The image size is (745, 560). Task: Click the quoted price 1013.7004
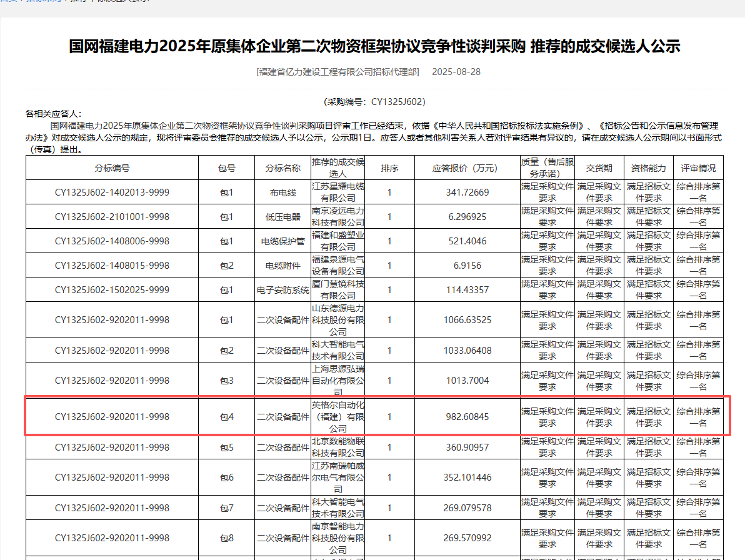467,381
